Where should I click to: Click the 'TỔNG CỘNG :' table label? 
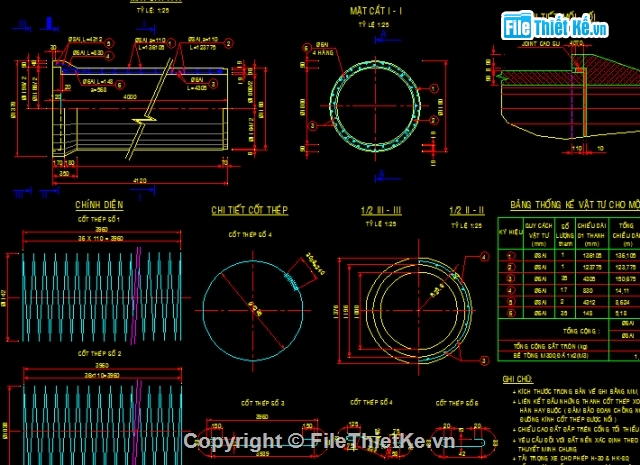[x=581, y=331]
